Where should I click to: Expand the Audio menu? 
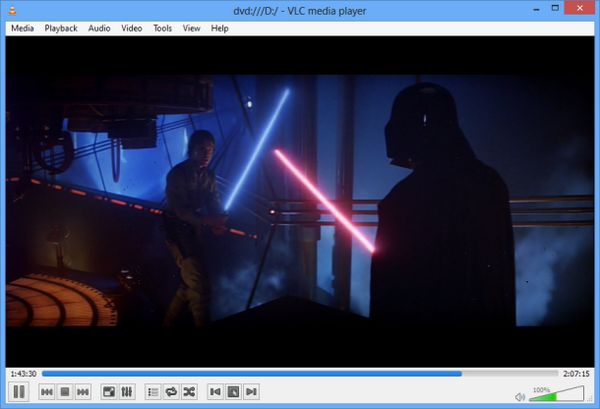pyautogui.click(x=99, y=28)
